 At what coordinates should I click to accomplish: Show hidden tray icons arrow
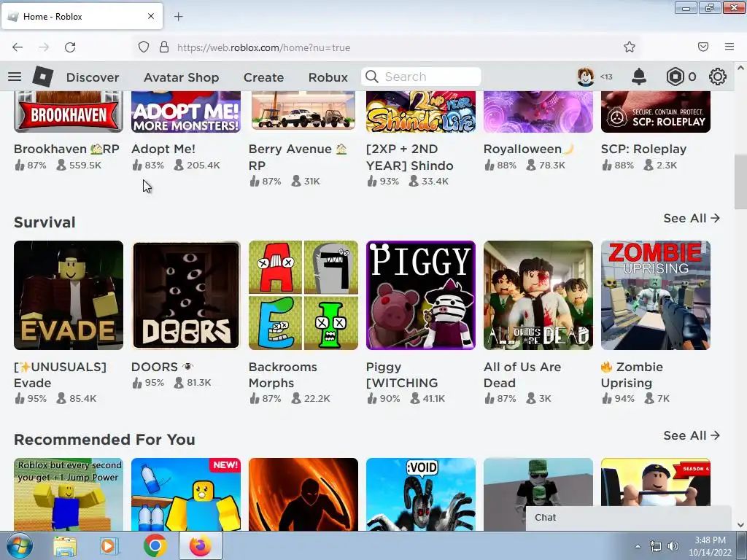638,546
